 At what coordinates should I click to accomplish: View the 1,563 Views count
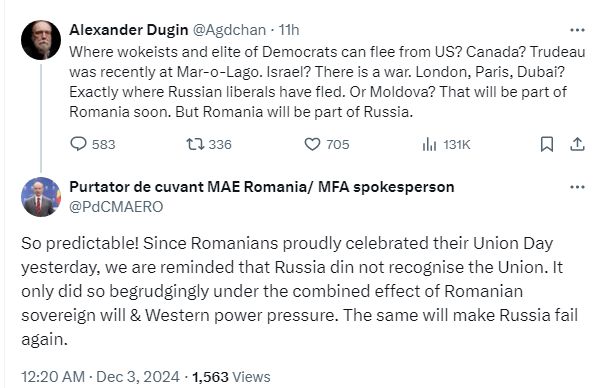(231, 376)
